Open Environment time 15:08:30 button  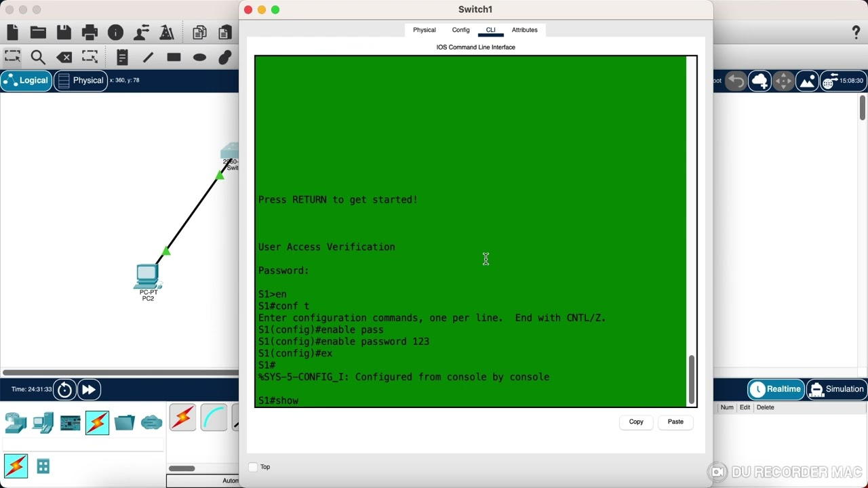[843, 81]
